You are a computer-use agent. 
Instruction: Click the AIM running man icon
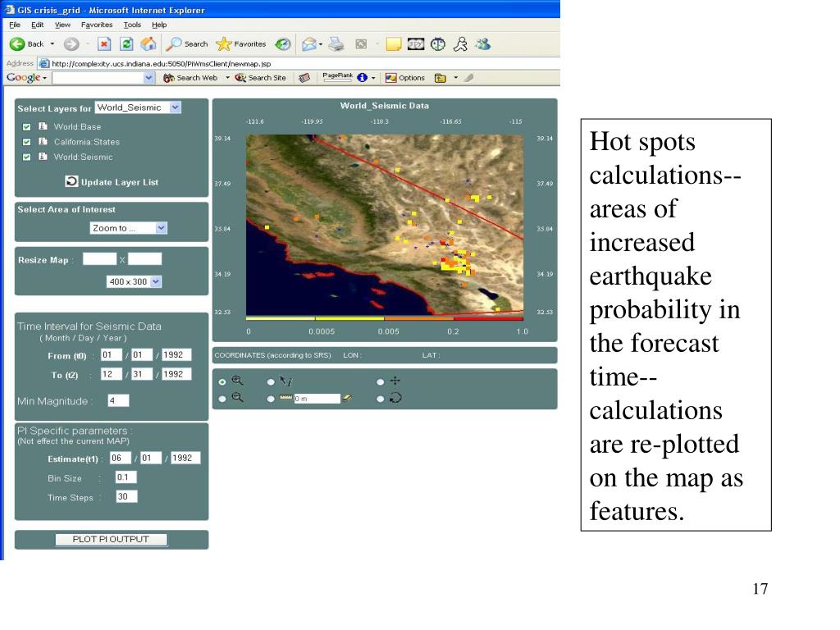coord(460,44)
